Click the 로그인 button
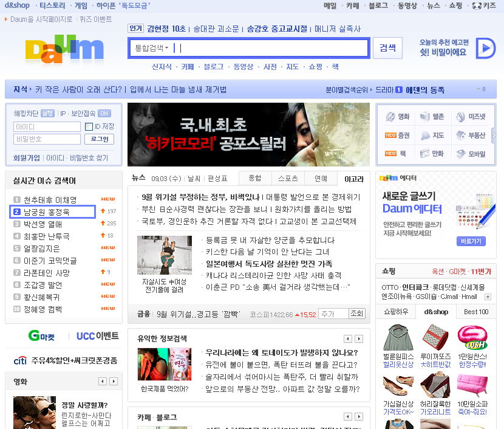Viewport: 504px width, 429px height. coord(100,139)
